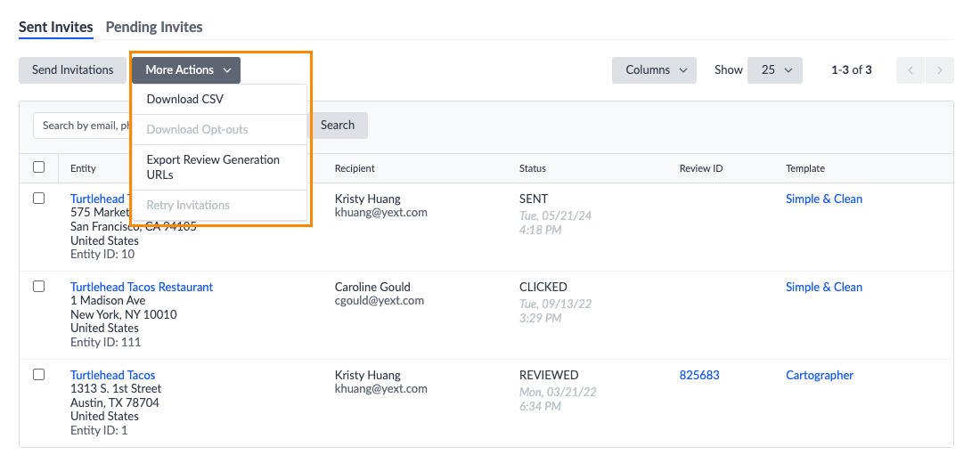
Task: Select the Download Opt-outs menu entry
Action: coord(219,129)
